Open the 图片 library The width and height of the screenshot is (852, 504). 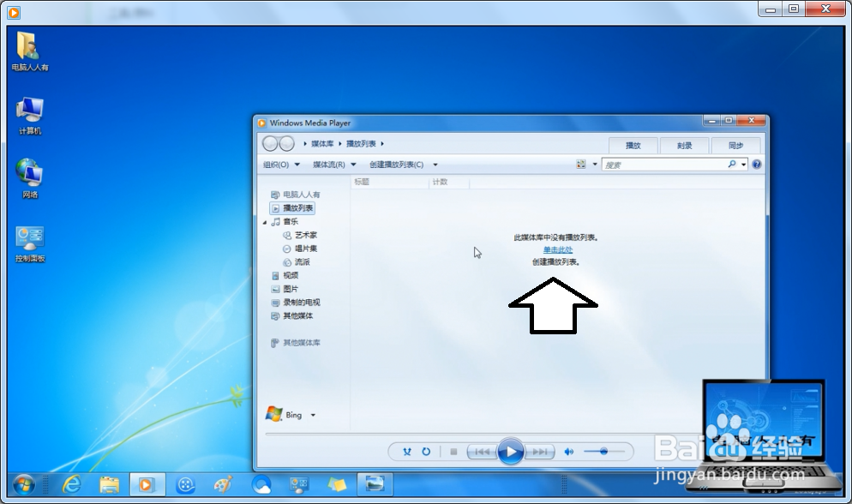click(285, 289)
